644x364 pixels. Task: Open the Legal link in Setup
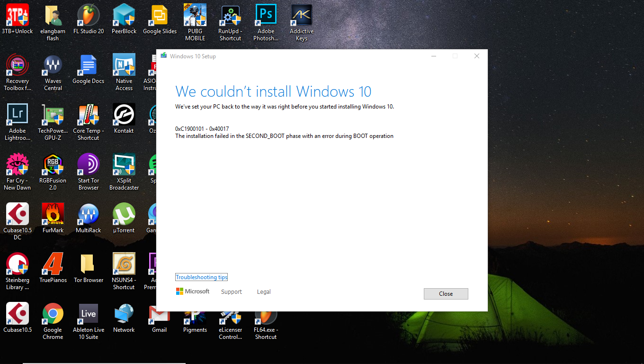point(264,292)
